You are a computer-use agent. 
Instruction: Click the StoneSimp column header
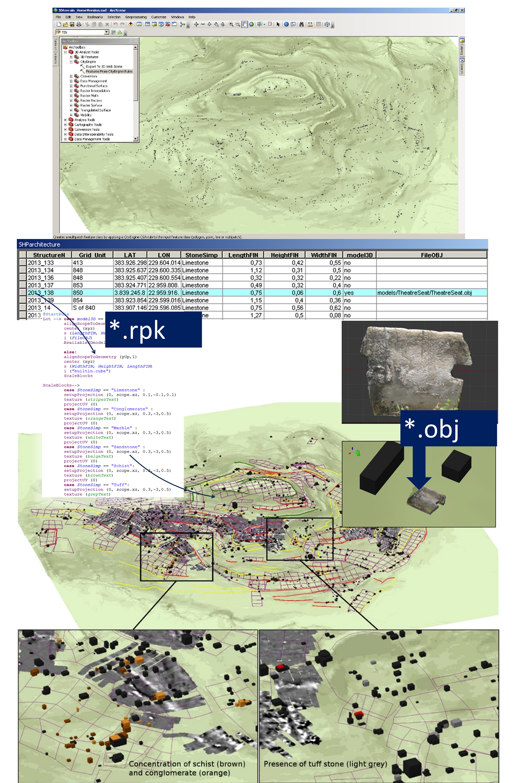pos(201,255)
